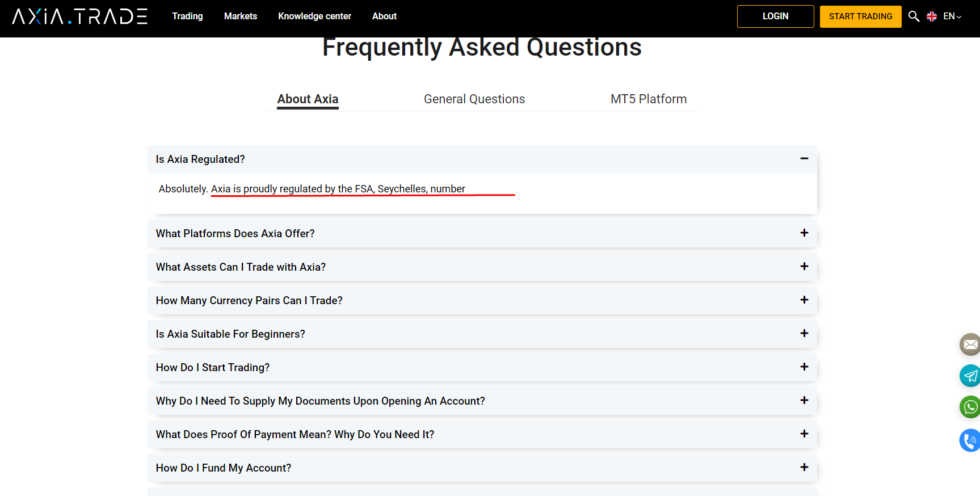Open the Knowledge center menu
980x496 pixels.
click(314, 16)
